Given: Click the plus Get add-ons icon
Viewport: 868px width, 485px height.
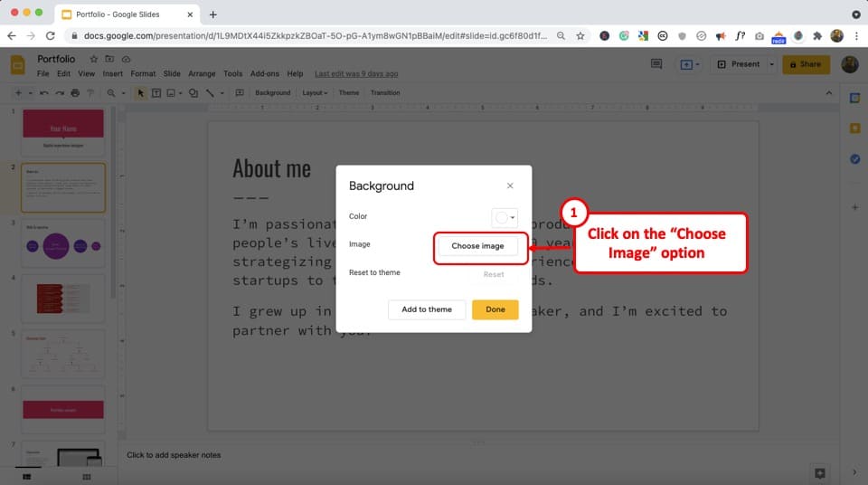Looking at the screenshot, I should [854, 207].
